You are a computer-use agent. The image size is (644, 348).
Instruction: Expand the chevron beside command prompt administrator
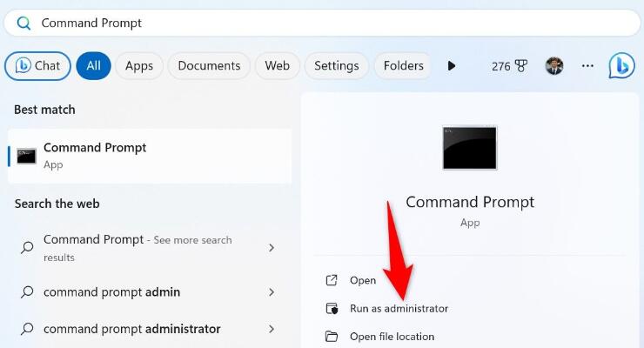[x=272, y=329]
